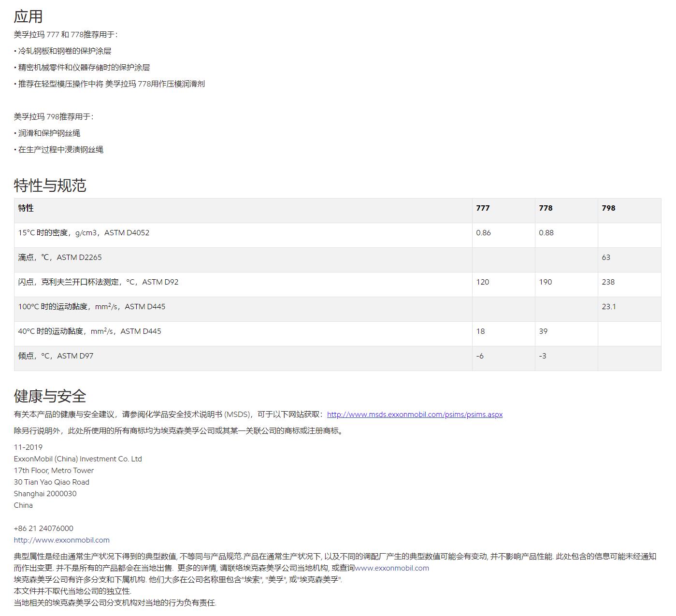Click the 应用 section heading
The height and width of the screenshot is (616, 676).
point(29,16)
